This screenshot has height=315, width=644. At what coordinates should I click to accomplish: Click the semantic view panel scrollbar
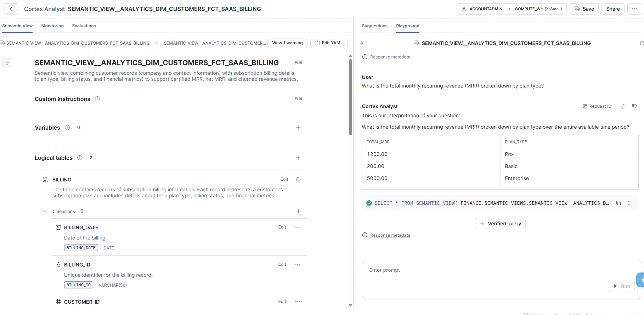[350, 97]
